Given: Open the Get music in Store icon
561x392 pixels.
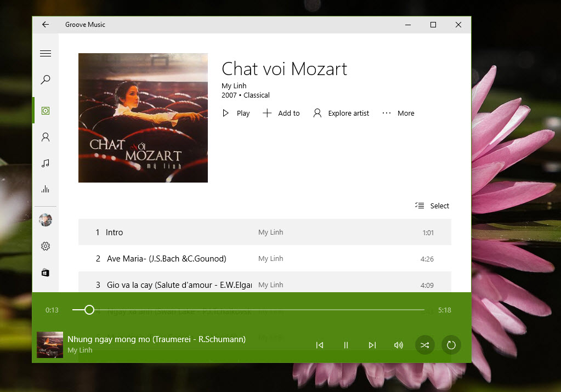Looking at the screenshot, I should pyautogui.click(x=46, y=272).
